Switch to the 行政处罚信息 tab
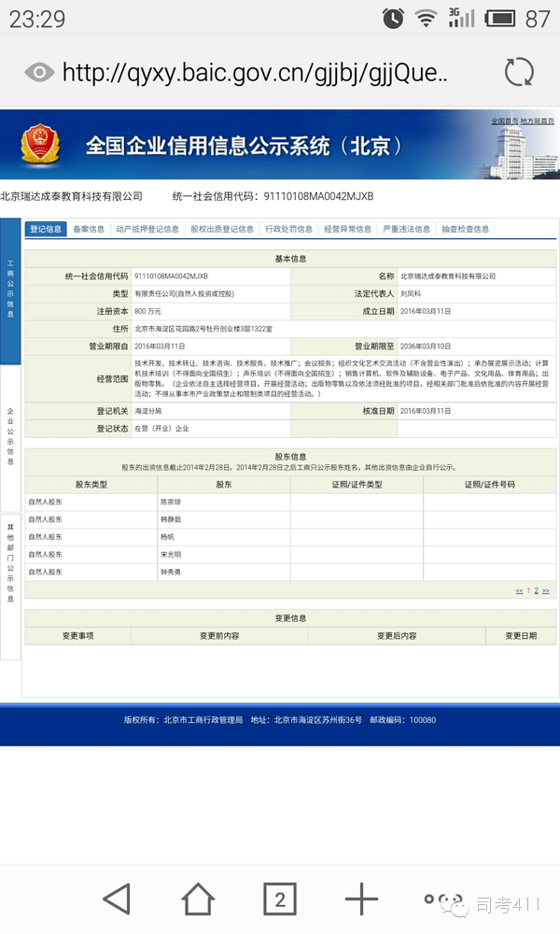The image size is (560, 934). [288, 229]
